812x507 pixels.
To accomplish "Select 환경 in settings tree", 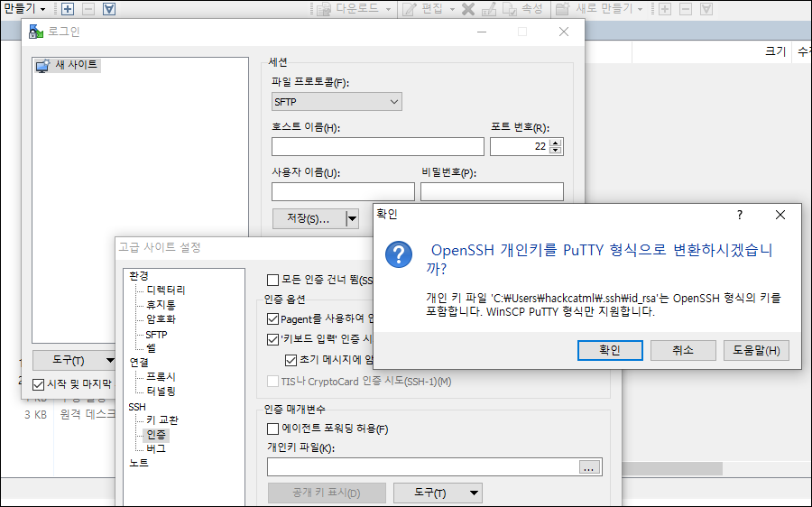I will point(139,275).
